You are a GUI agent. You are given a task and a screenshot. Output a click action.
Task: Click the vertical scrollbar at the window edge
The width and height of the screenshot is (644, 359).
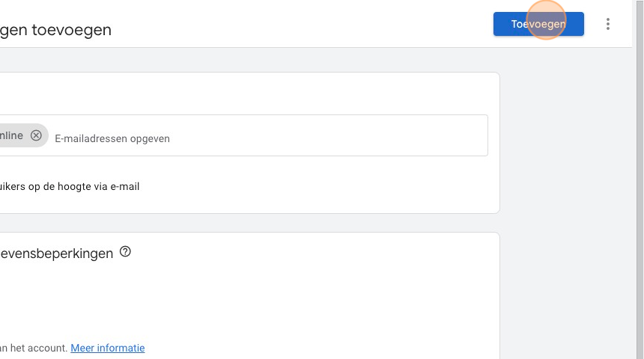[x=638, y=179]
